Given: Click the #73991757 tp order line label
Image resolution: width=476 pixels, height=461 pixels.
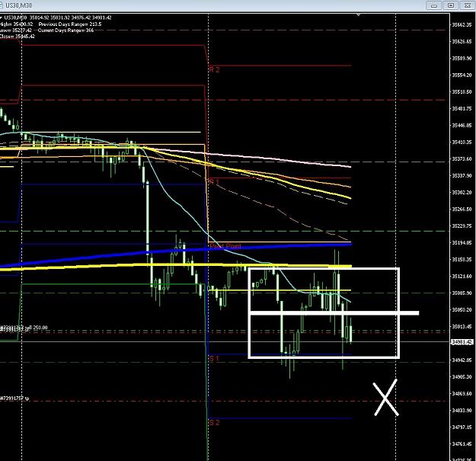Looking at the screenshot, I should [14, 398].
